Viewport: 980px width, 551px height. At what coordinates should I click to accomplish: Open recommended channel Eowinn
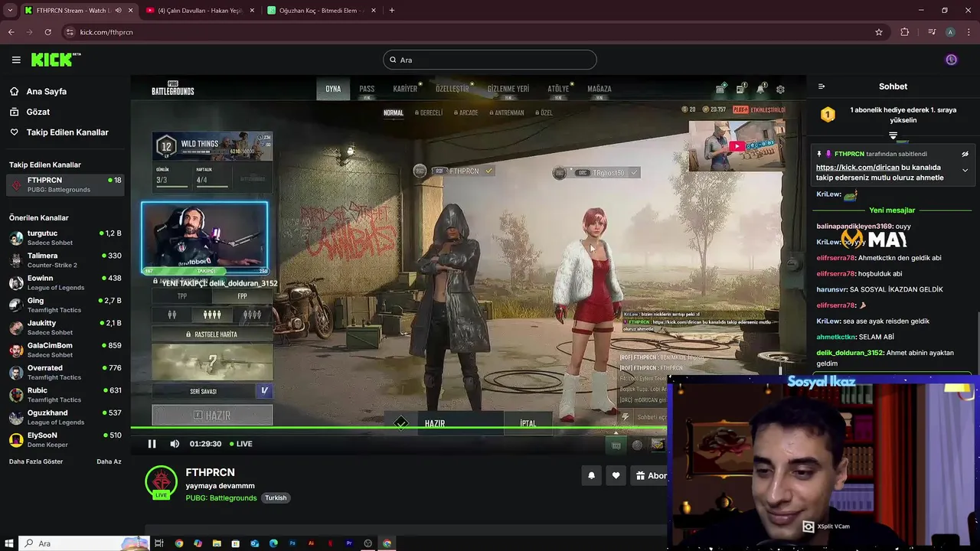65,282
